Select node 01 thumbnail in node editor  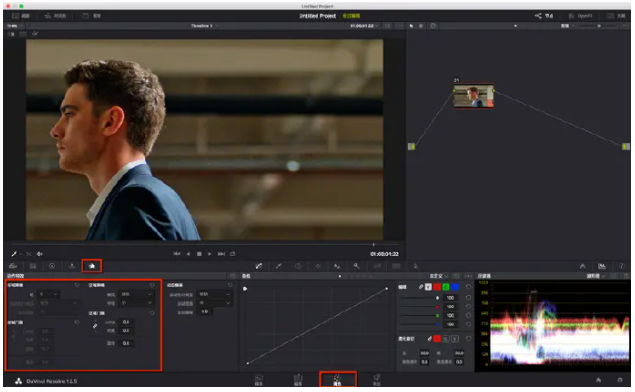[473, 96]
